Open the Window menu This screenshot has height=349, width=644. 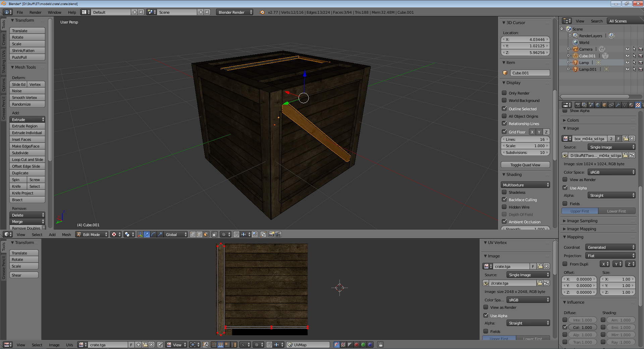tap(54, 12)
